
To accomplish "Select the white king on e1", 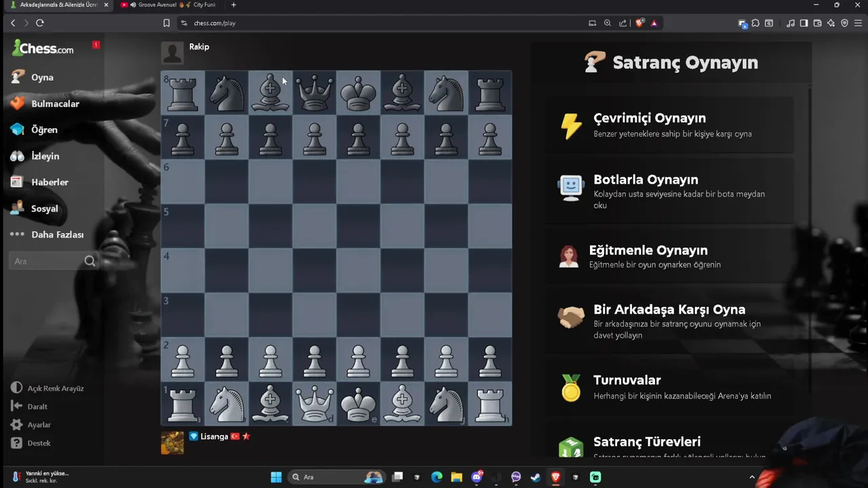I will (x=358, y=403).
